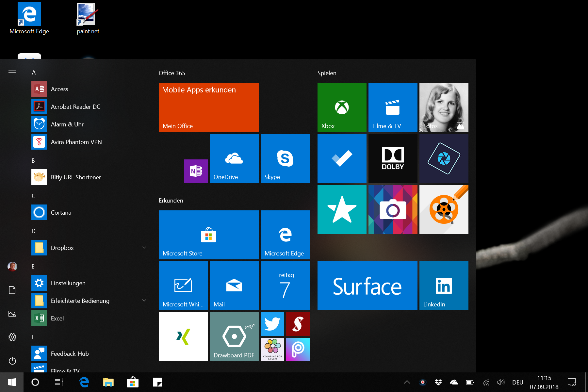This screenshot has width=588, height=392.
Task: Expand Erleichterte Bedienung folder
Action: 144,301
